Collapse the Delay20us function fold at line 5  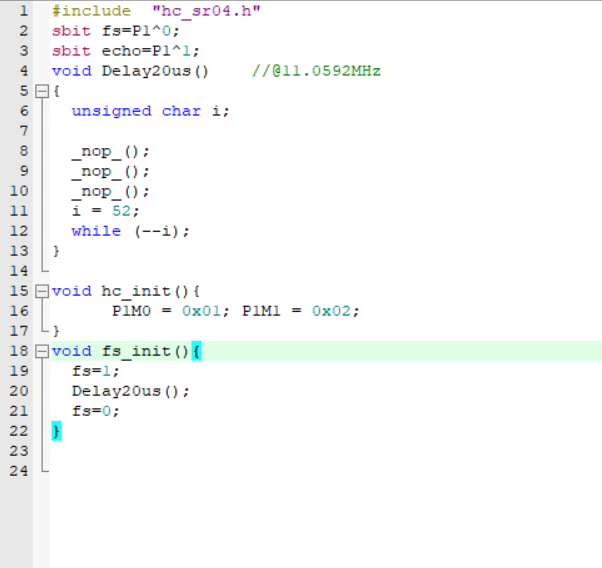pyautogui.click(x=42, y=91)
